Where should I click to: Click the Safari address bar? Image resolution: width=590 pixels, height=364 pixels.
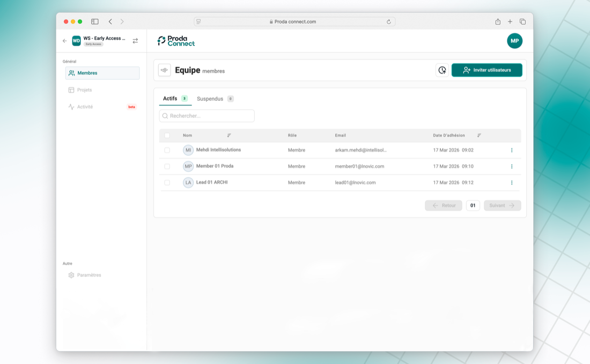[294, 21]
